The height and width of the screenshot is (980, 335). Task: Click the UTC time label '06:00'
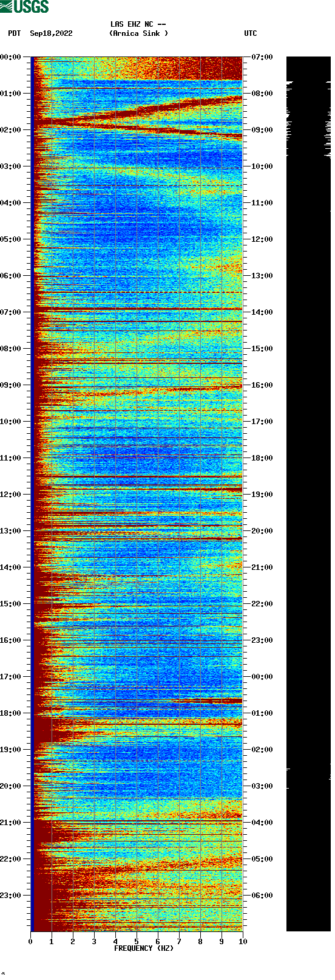click(x=262, y=896)
